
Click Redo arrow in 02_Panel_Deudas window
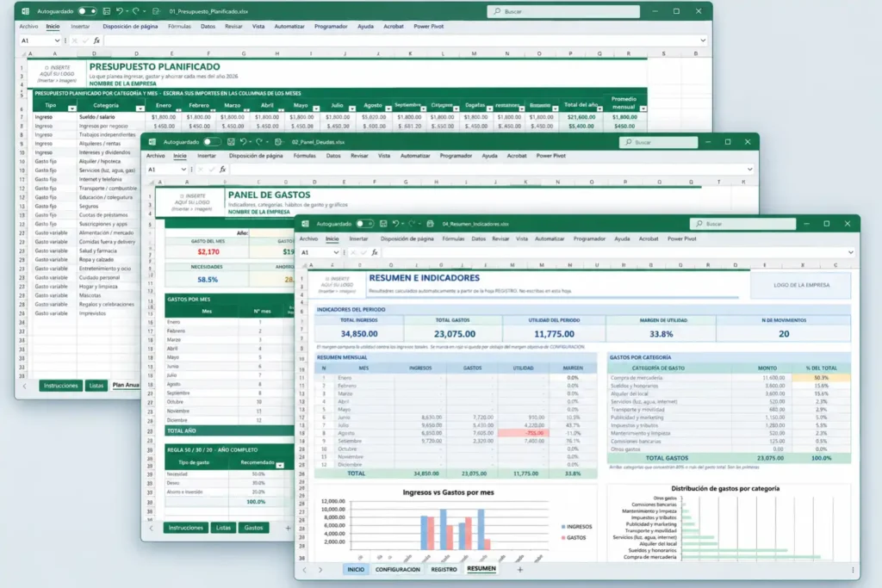click(258, 142)
